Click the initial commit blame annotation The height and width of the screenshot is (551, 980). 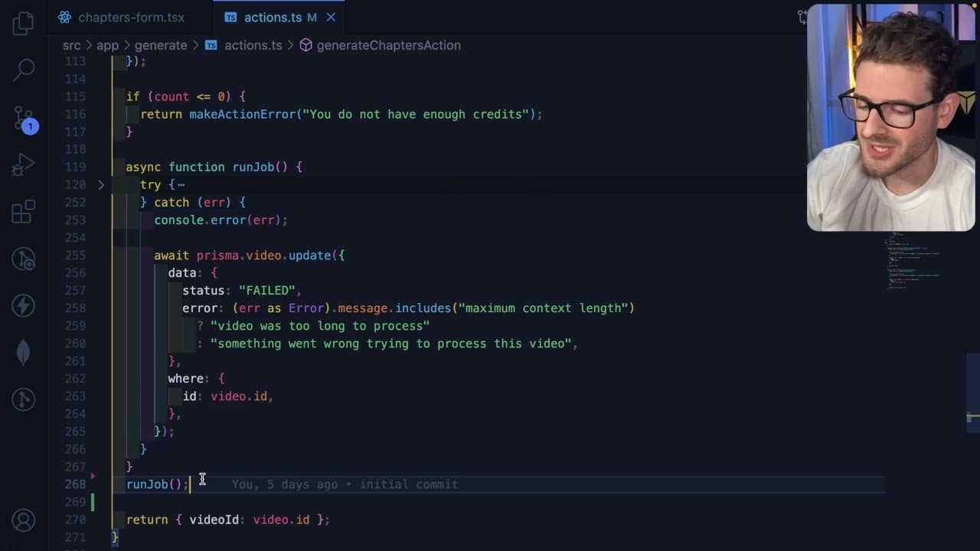pyautogui.click(x=345, y=484)
